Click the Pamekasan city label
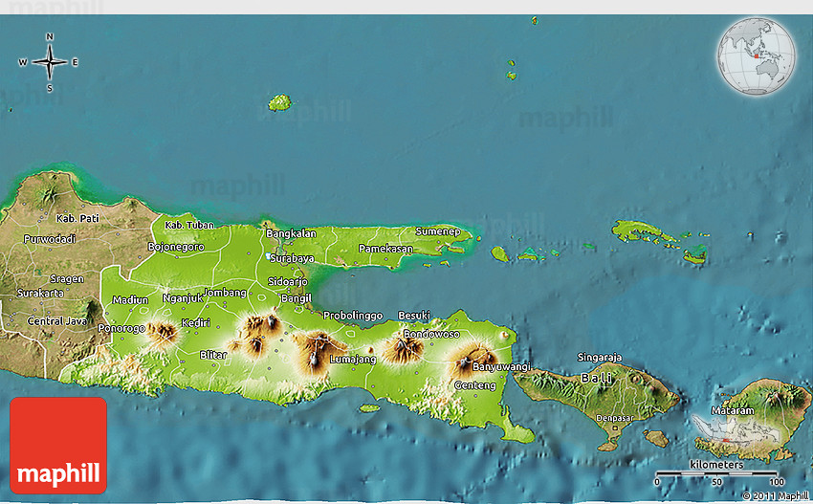Screen dimensions: 813x504 [x=385, y=249]
